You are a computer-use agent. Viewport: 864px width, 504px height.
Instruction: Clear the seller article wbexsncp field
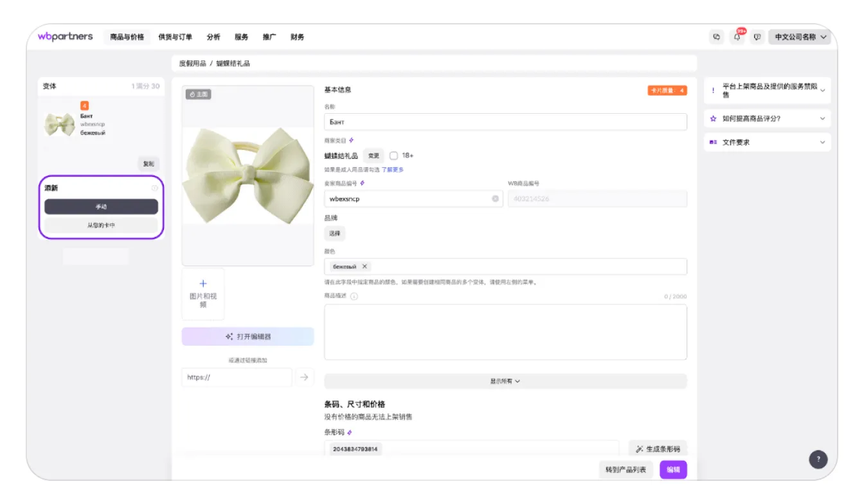495,199
